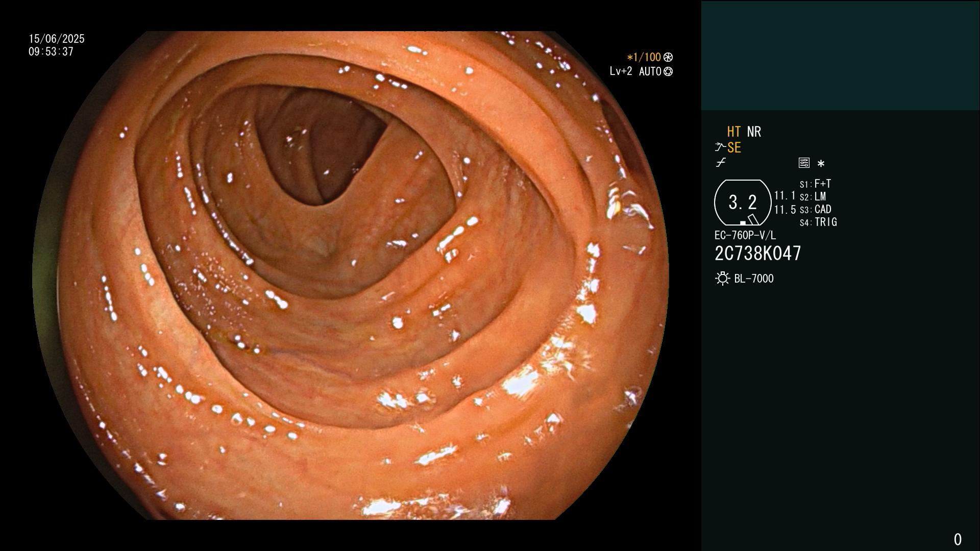This screenshot has width=980, height=551.
Task: Click the SE enhancement indicator
Action: point(734,147)
